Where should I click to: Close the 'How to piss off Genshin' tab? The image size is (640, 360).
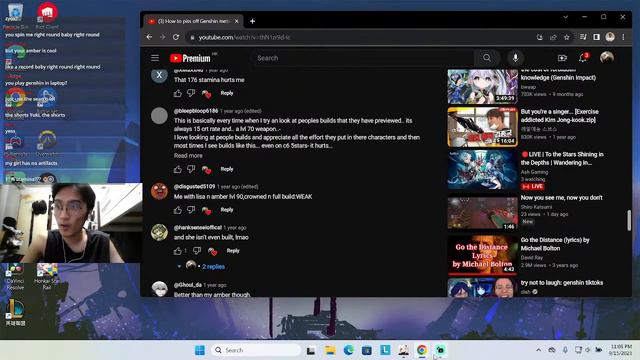click(237, 21)
